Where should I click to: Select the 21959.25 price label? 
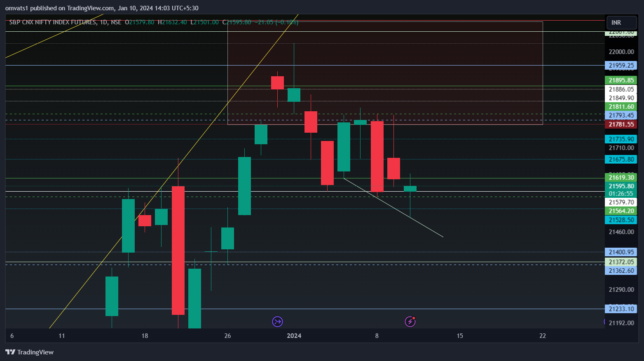(621, 66)
